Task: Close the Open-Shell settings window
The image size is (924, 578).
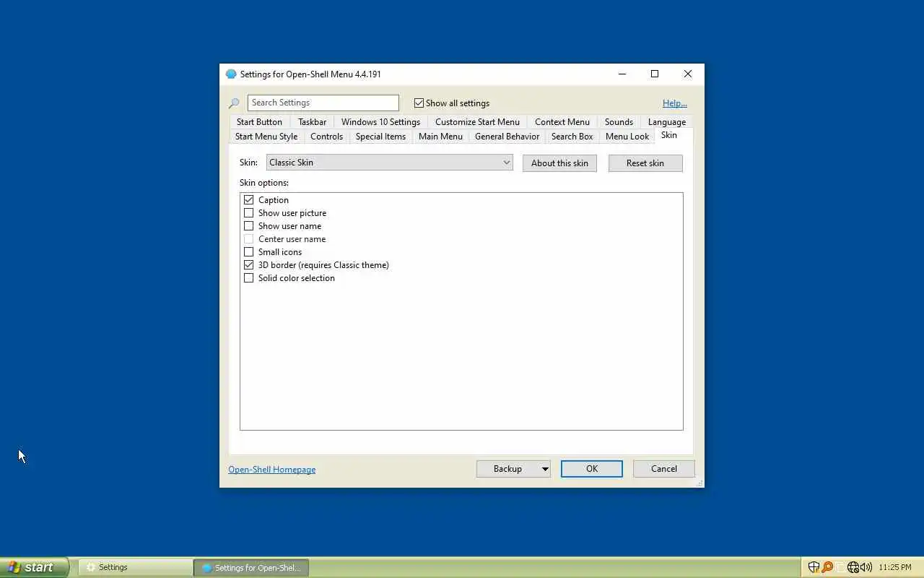Action: click(x=688, y=74)
